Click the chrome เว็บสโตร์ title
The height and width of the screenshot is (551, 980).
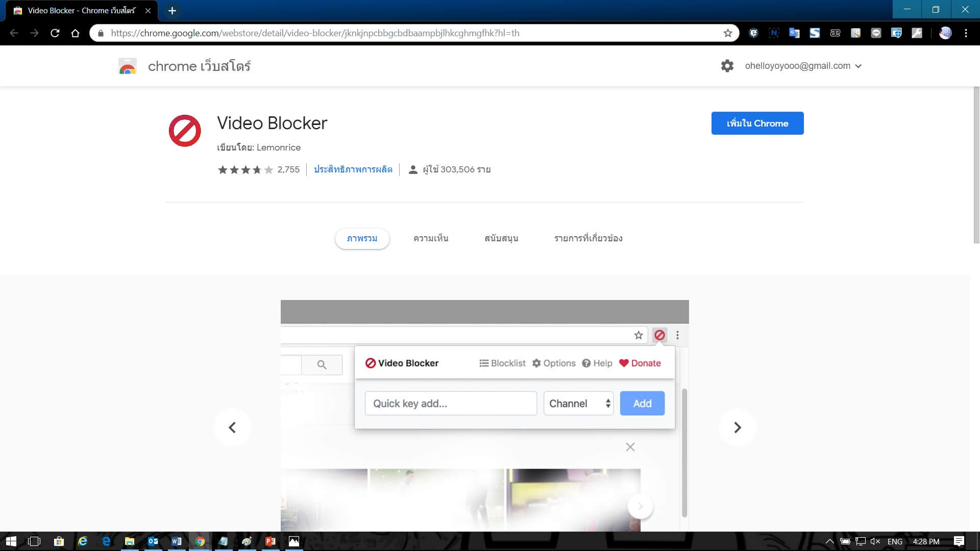[199, 66]
